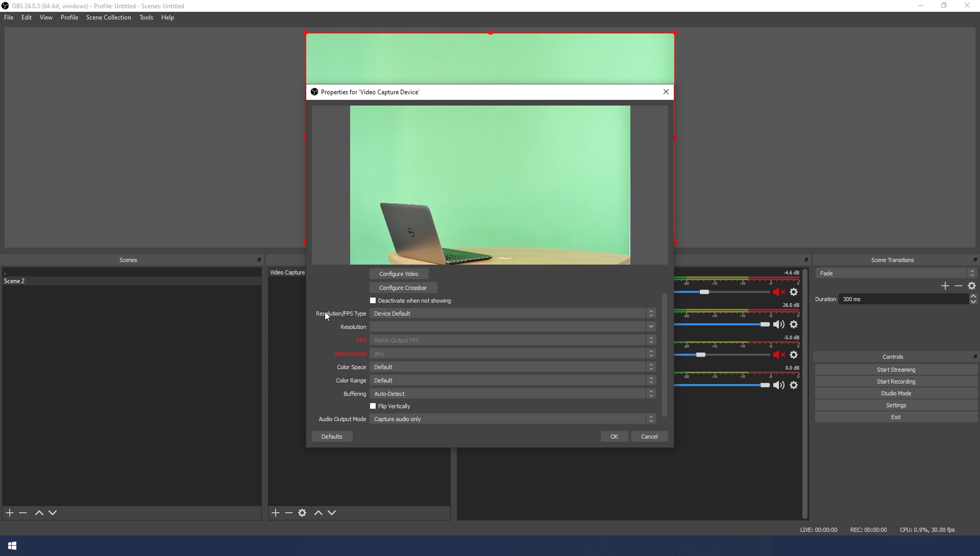This screenshot has width=980, height=556.
Task: Open transition properties gear icon
Action: 972,286
